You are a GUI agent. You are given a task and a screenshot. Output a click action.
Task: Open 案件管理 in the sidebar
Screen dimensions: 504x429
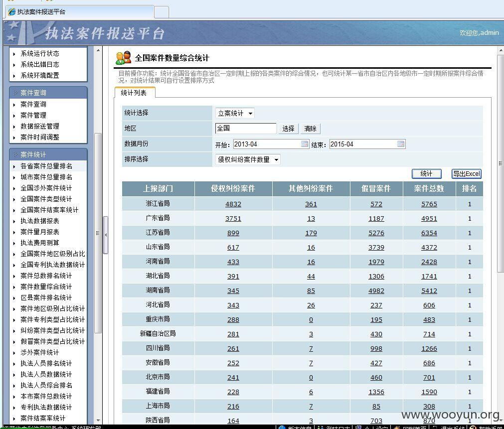(33, 115)
